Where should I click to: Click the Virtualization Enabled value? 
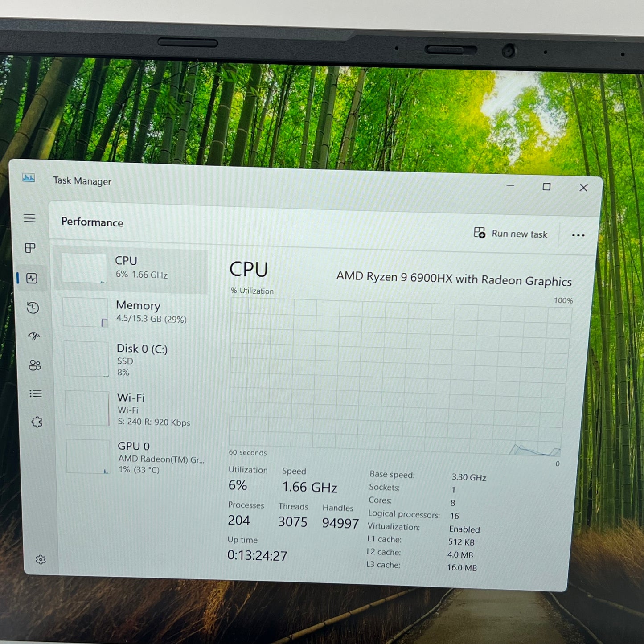464,529
